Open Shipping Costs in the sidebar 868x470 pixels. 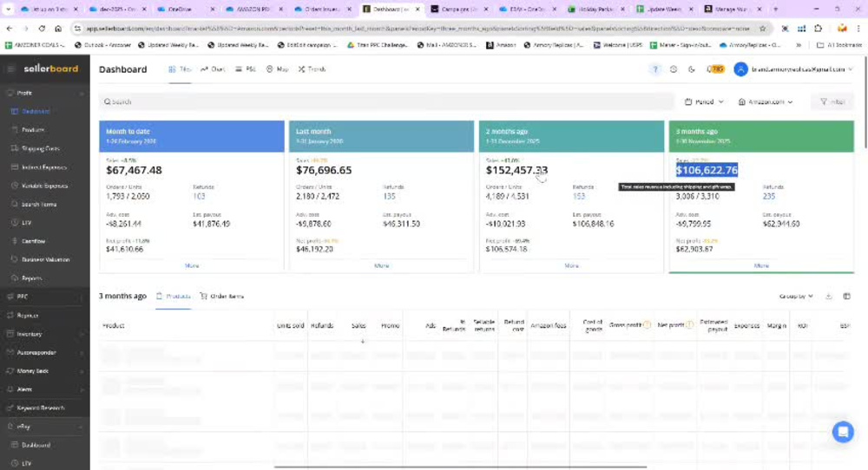coord(40,149)
